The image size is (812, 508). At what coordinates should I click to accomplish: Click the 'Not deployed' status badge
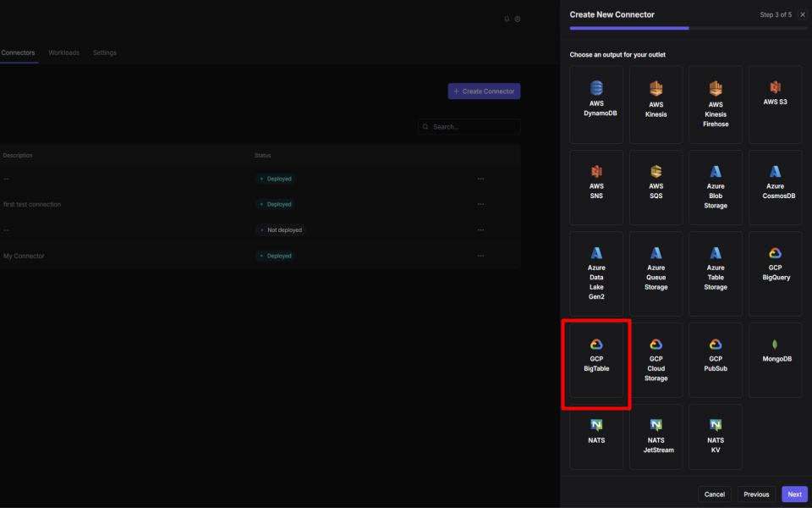click(x=280, y=230)
